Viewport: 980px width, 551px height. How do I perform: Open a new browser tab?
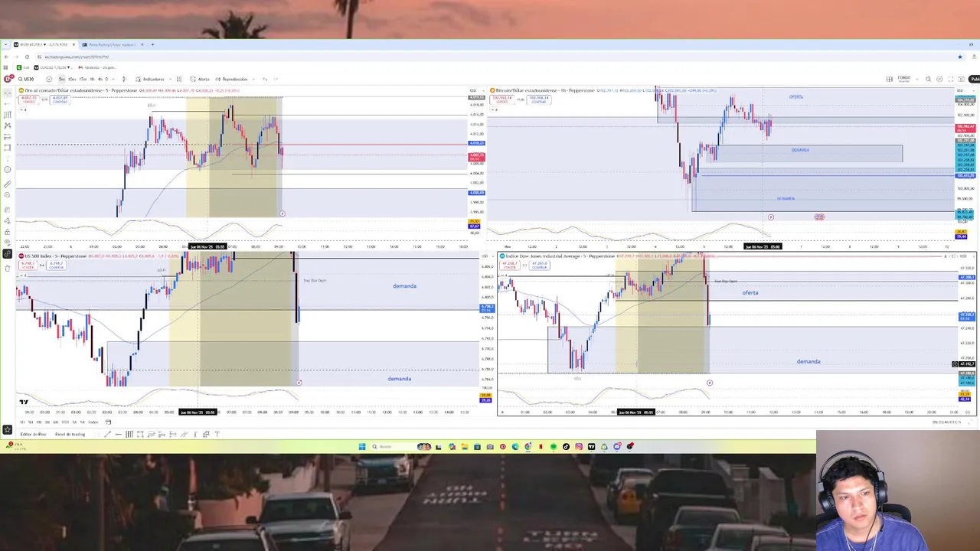152,44
